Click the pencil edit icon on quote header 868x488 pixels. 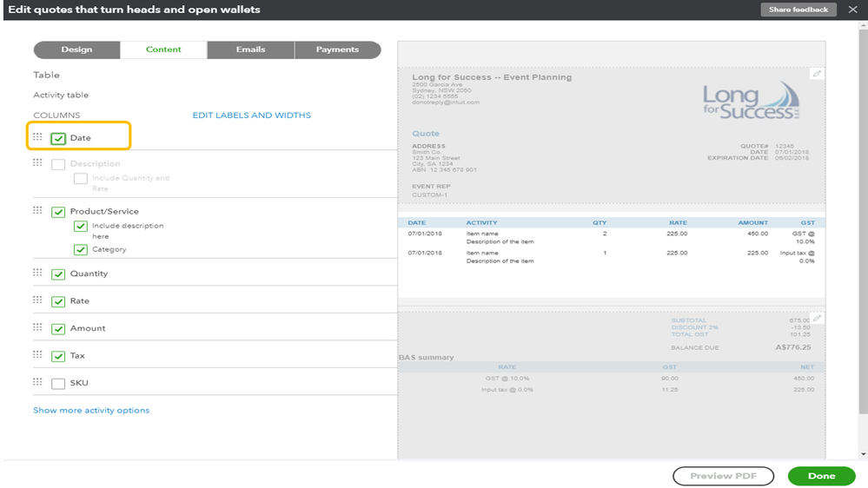(817, 74)
